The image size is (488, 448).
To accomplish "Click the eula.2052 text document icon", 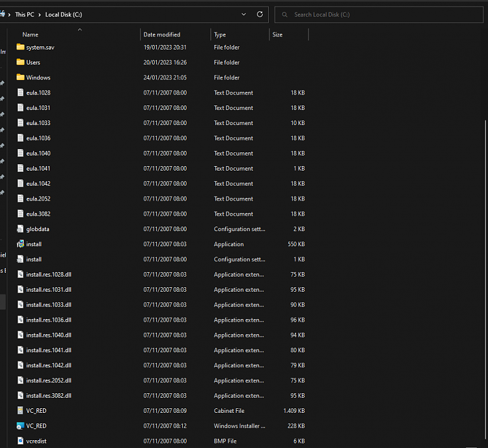I will 20,199.
